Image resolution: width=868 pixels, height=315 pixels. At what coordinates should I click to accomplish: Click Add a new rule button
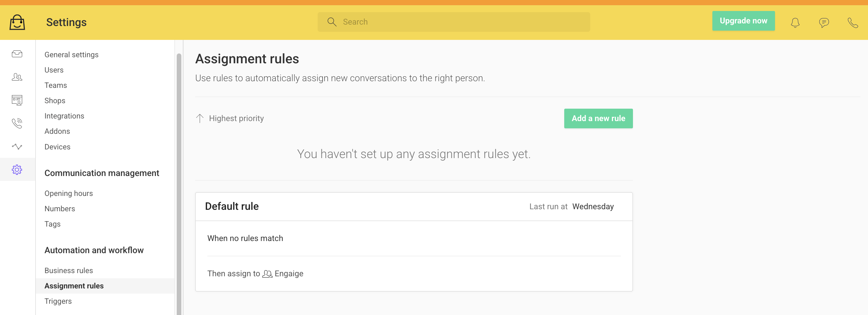pyautogui.click(x=598, y=118)
